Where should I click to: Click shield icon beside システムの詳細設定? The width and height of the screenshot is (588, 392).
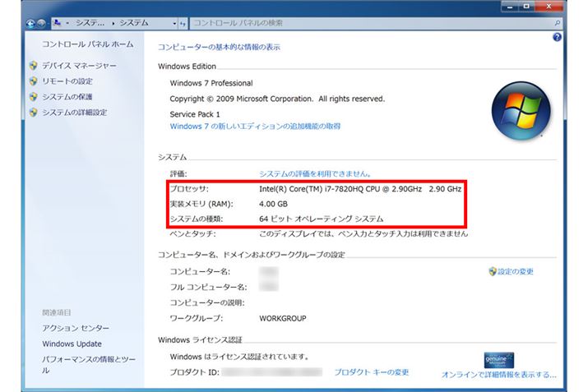click(x=34, y=112)
